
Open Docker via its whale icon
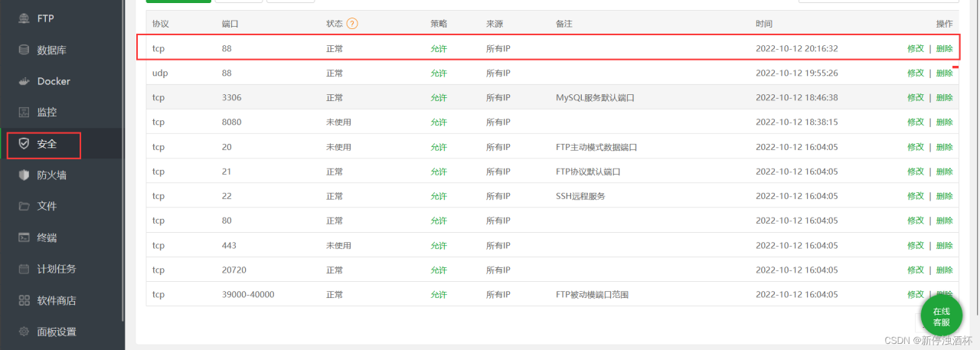tap(24, 81)
